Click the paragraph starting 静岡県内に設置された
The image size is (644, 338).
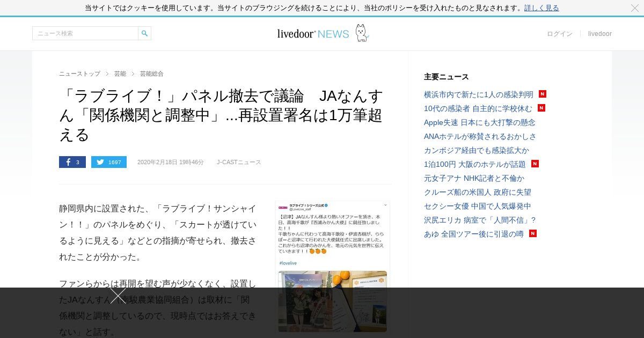(x=158, y=232)
